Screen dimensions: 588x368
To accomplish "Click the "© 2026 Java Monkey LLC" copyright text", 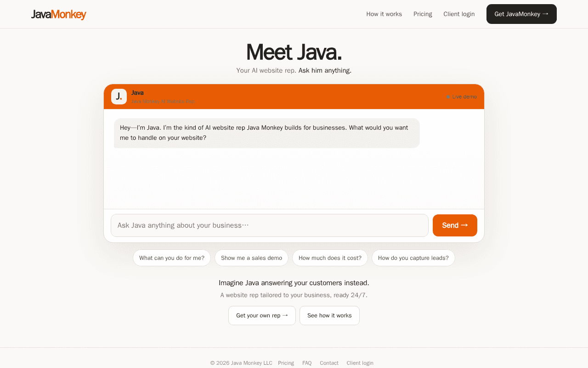I will pos(241,363).
